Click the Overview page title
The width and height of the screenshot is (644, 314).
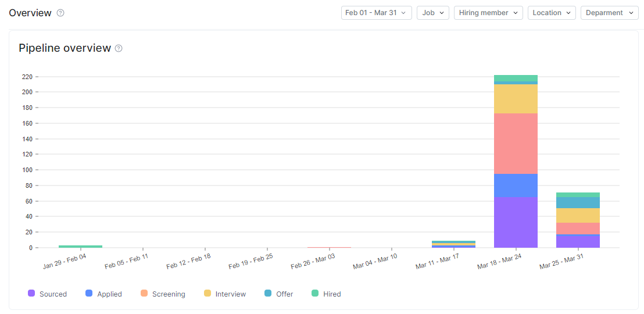click(30, 13)
